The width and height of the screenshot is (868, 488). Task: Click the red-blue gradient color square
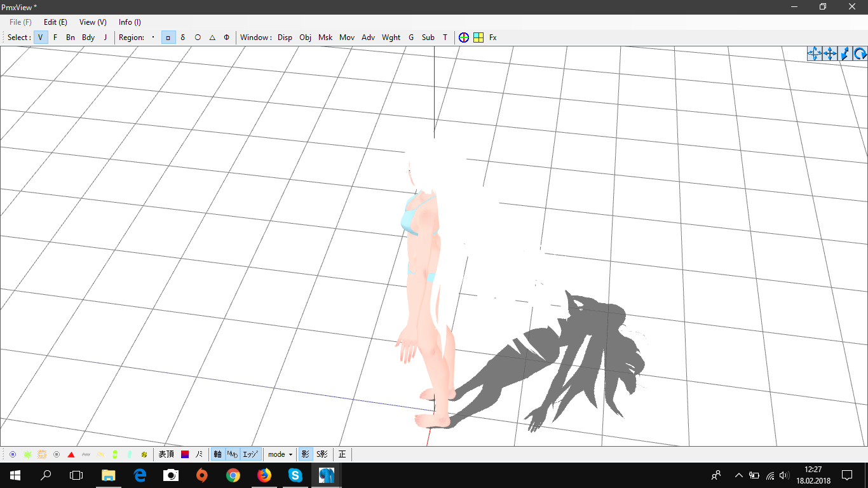[185, 454]
